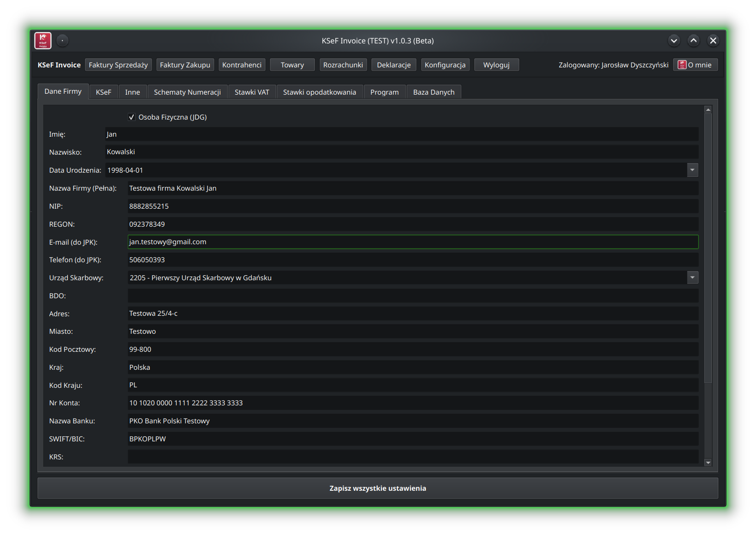Image resolution: width=756 pixels, height=536 pixels.
Task: Select the Baza Danych tab
Action: pos(434,92)
